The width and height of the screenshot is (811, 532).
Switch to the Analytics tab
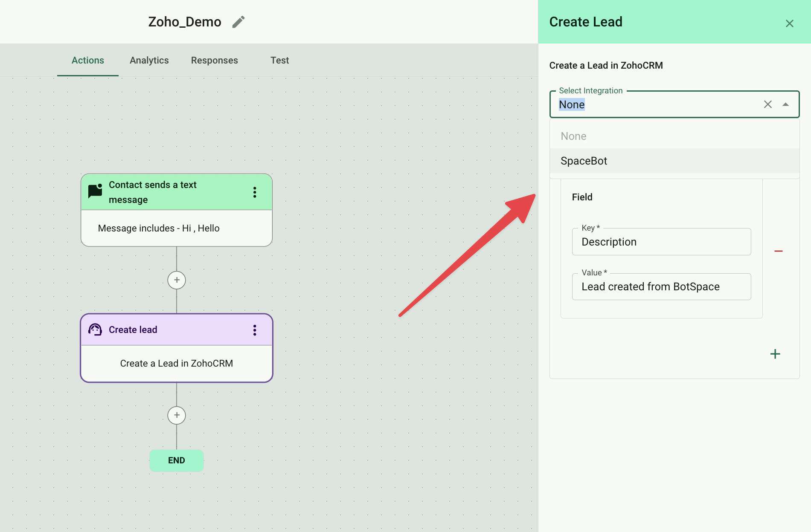149,61
